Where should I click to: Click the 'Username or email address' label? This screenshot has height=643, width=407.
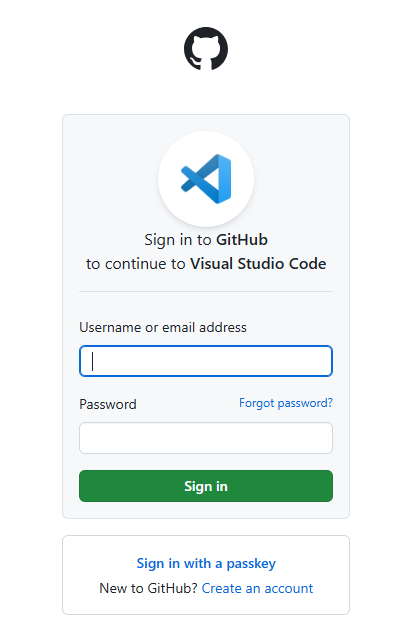tap(163, 327)
